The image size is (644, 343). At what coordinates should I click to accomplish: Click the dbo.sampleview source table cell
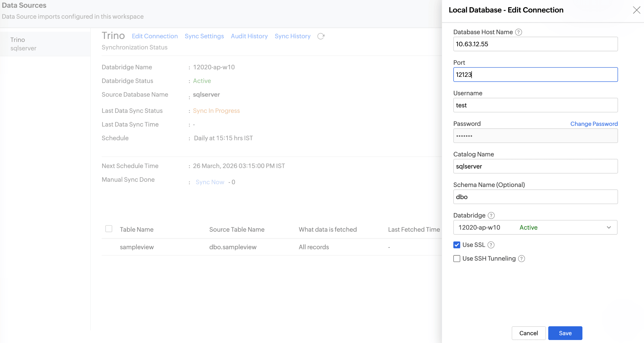click(232, 247)
